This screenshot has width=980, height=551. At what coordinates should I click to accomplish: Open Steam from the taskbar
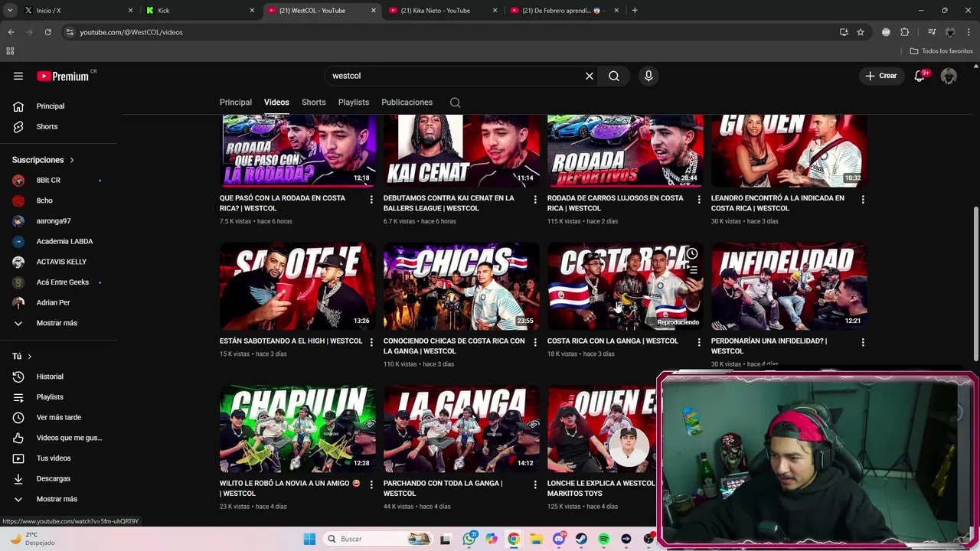point(581,539)
